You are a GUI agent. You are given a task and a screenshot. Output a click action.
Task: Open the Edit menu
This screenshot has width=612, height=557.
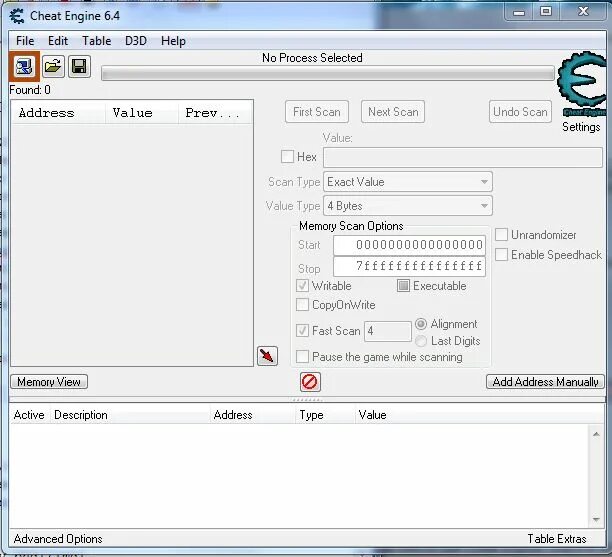58,41
